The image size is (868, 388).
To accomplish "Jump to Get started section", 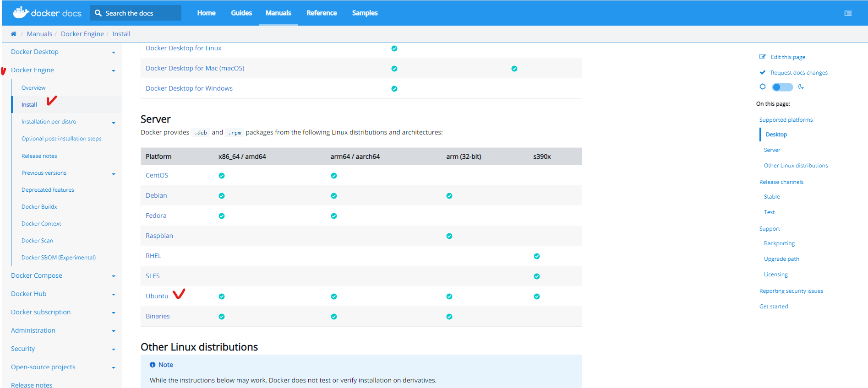I will [774, 307].
